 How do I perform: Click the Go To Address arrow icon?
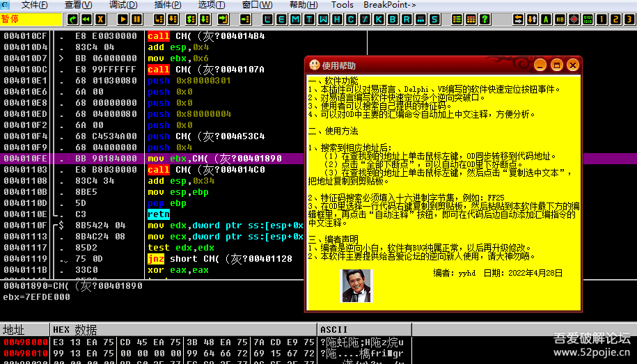245,19
